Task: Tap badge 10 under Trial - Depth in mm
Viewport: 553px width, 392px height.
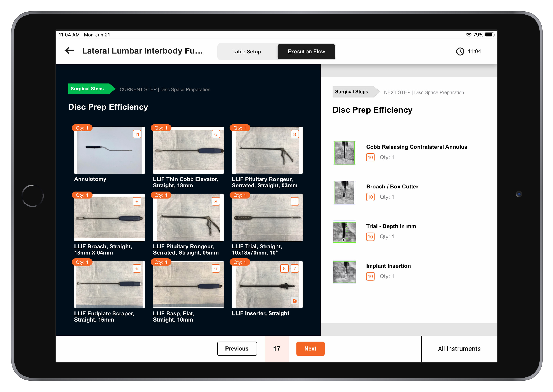Action: (x=370, y=237)
